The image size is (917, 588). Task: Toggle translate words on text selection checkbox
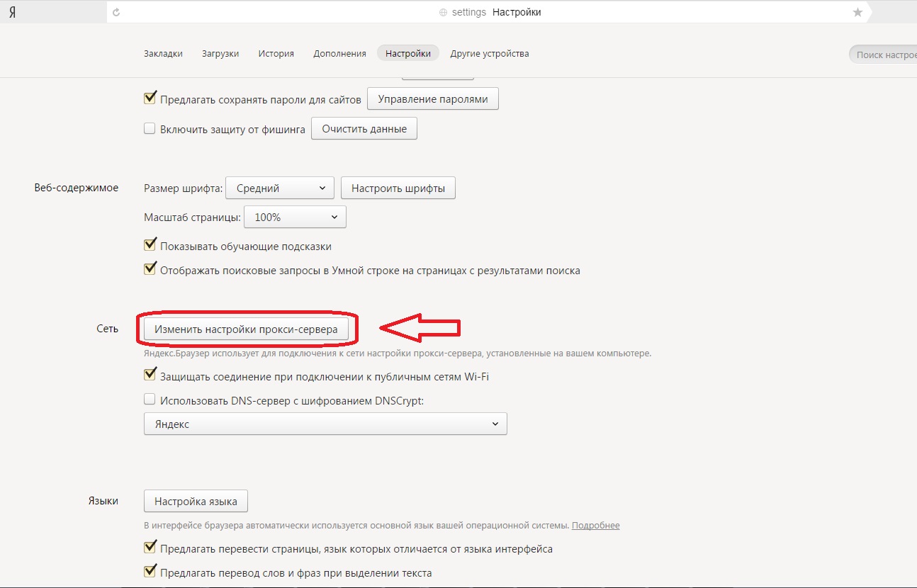click(x=150, y=572)
